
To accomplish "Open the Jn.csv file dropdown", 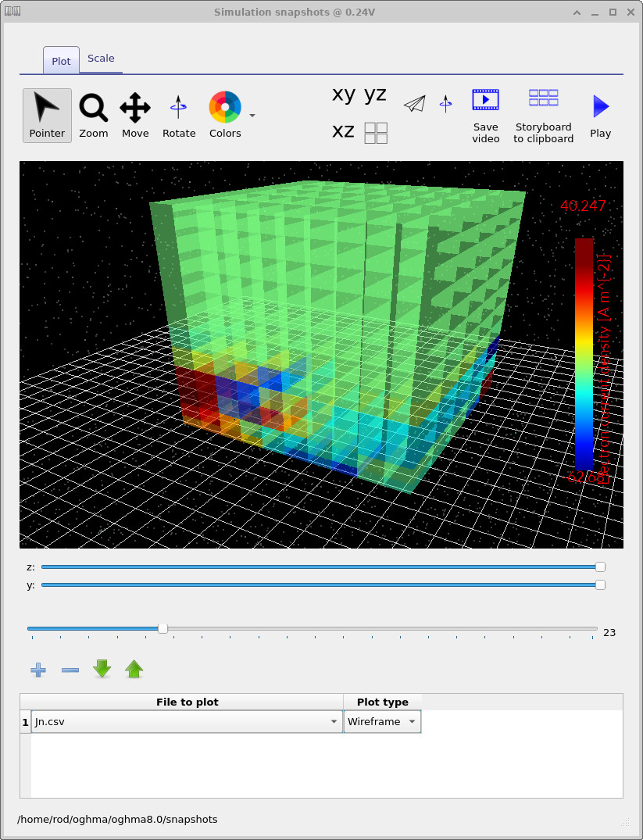I will click(x=334, y=721).
